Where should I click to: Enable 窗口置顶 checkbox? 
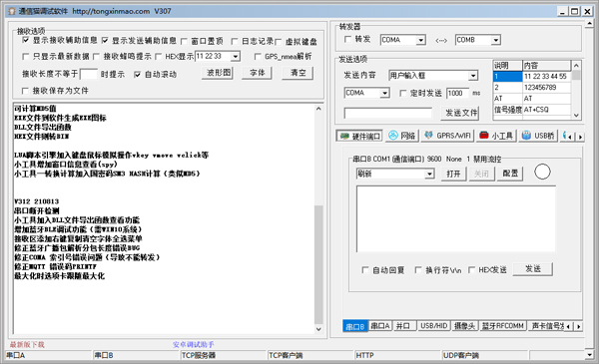[184, 41]
